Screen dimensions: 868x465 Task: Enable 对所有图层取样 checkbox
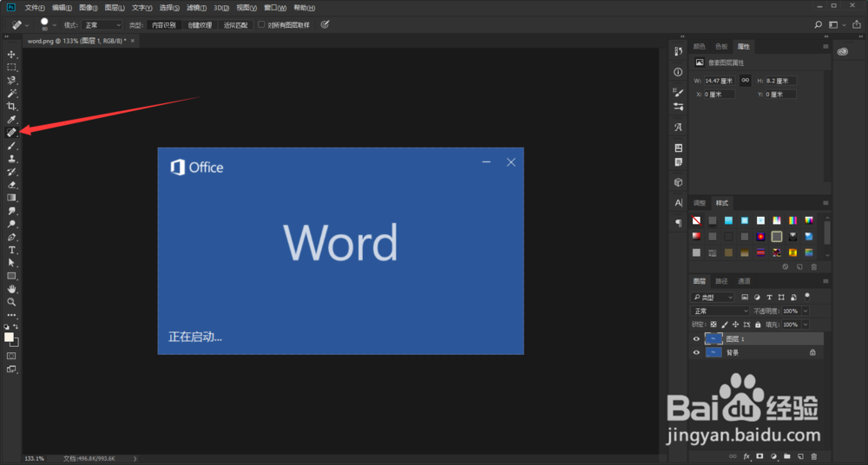(x=261, y=24)
